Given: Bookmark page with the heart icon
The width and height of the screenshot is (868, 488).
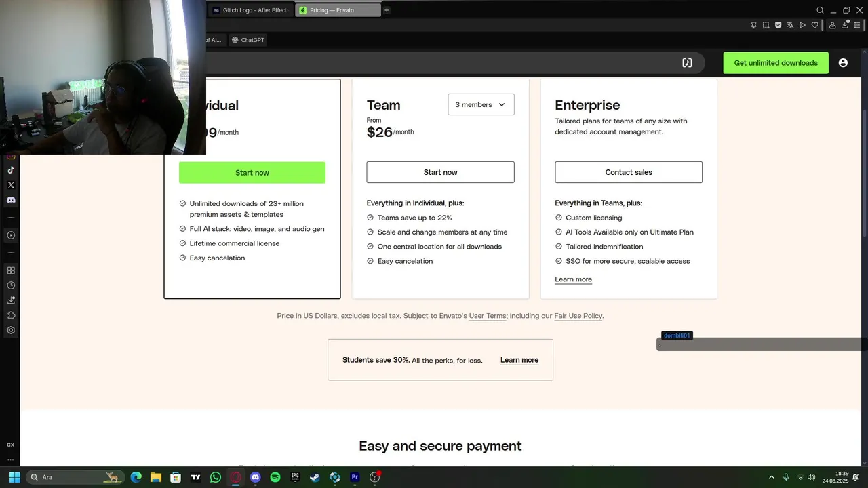Looking at the screenshot, I should [814, 25].
